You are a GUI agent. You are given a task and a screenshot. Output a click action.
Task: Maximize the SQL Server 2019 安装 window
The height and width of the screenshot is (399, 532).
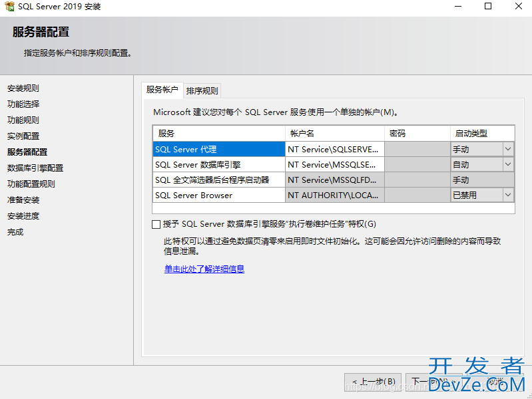click(488, 6)
